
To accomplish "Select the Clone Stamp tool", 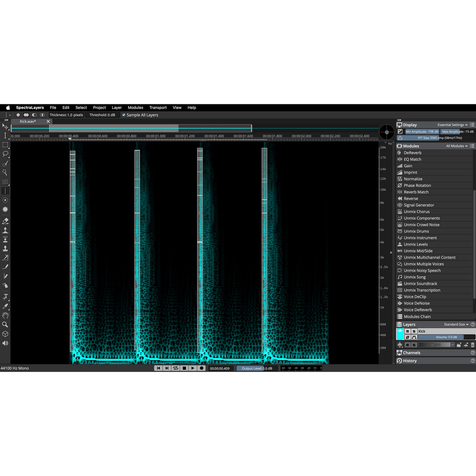I will 5,248.
